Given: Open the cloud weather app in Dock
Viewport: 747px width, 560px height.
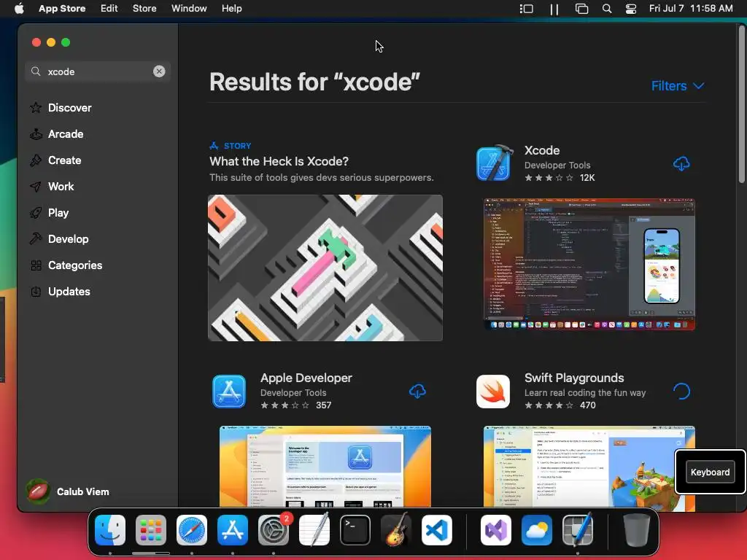Looking at the screenshot, I should point(537,530).
